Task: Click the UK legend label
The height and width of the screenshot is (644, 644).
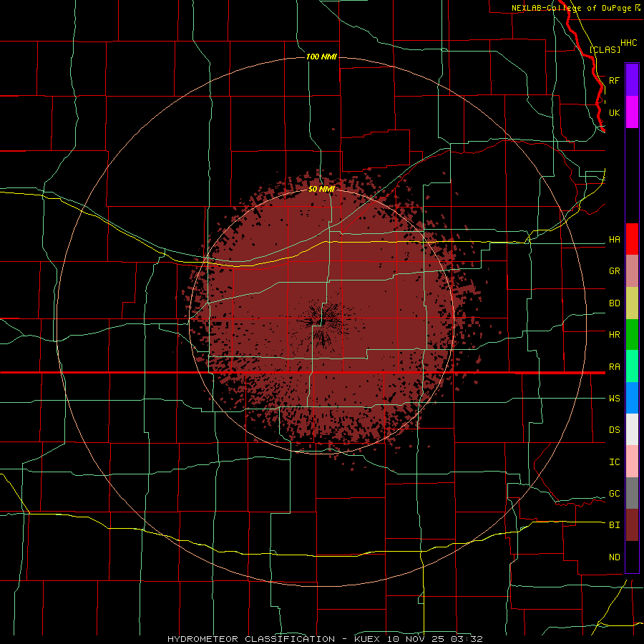Action: click(x=614, y=112)
